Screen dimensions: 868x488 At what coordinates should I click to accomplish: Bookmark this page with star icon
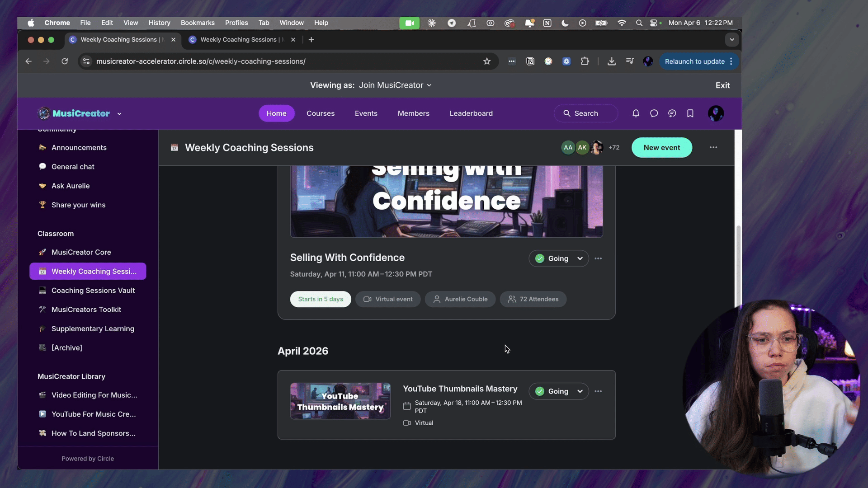click(487, 61)
